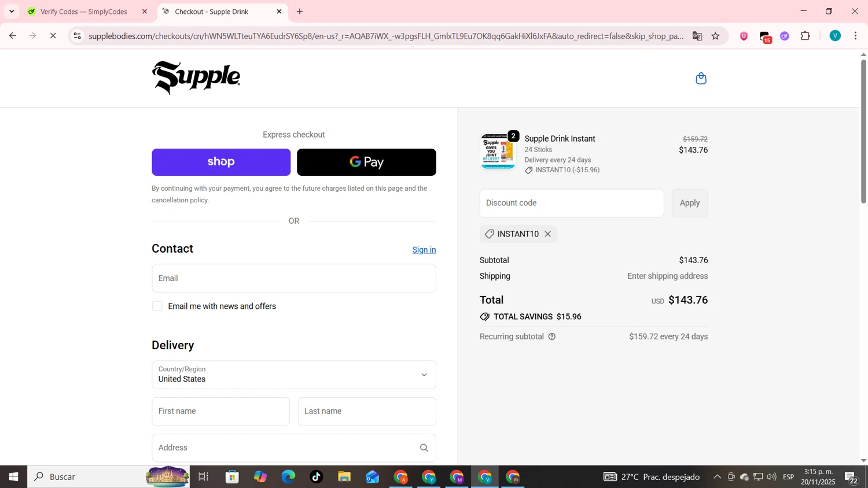Open a new browser tab
This screenshot has height=488, width=868.
pyautogui.click(x=300, y=12)
